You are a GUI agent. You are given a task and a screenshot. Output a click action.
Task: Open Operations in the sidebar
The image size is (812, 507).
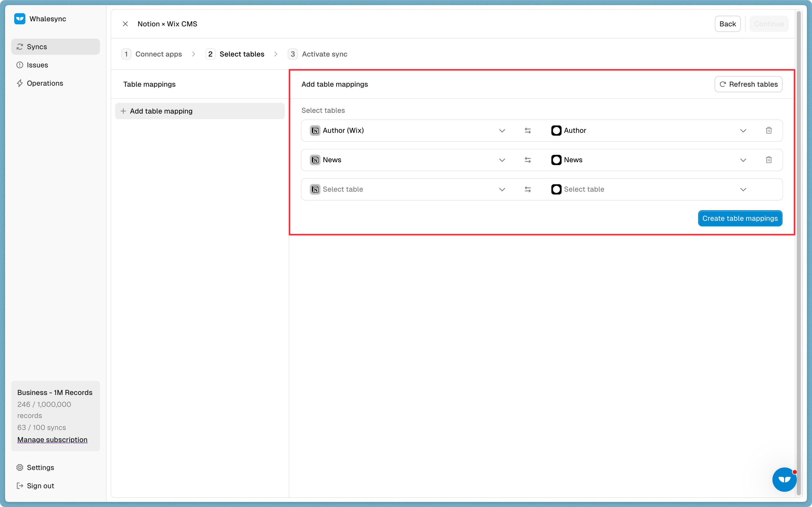click(45, 83)
